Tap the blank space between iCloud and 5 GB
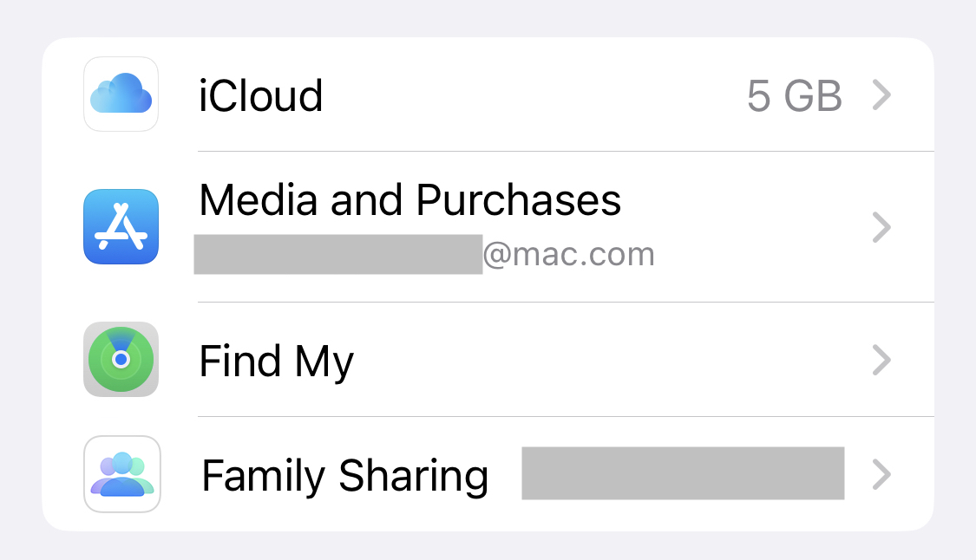976x560 pixels. click(535, 95)
